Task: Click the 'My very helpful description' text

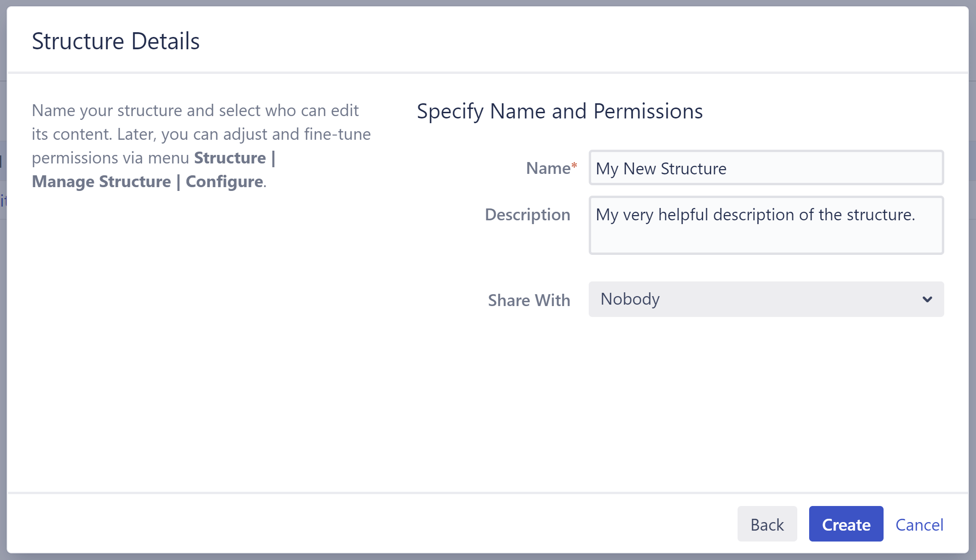Action: coord(755,215)
